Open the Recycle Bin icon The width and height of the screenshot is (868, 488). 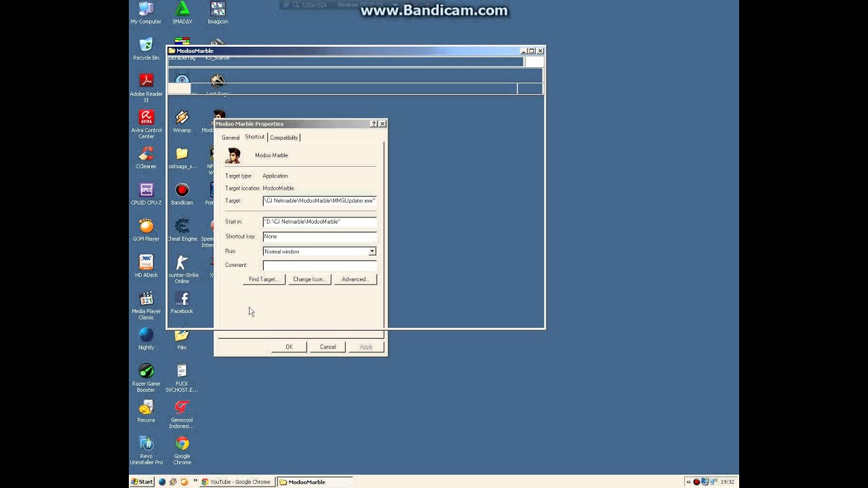point(146,49)
